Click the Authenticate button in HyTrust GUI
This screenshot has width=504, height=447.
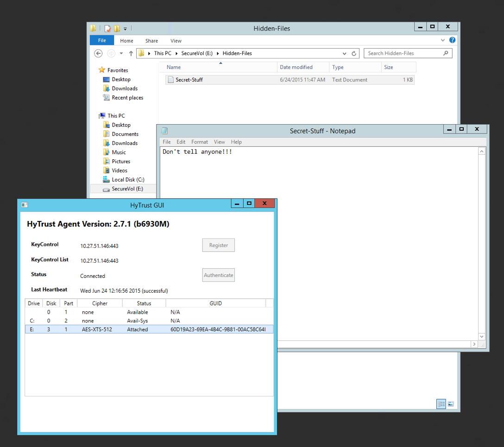(x=219, y=275)
